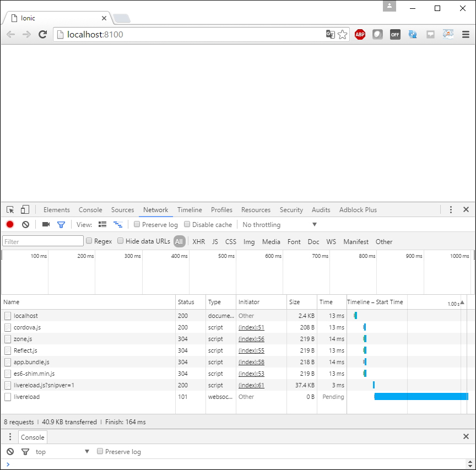
Task: Open initiator link (index):51
Action: pyautogui.click(x=251, y=328)
